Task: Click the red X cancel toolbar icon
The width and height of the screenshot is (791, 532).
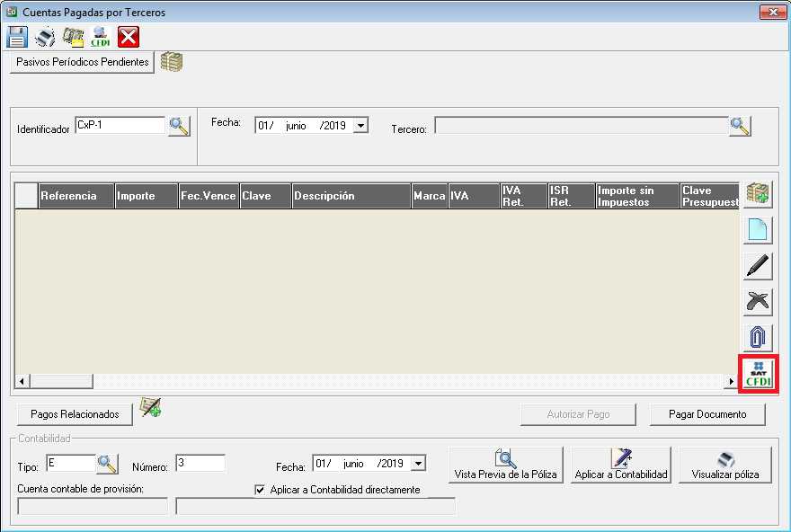Action: click(129, 37)
